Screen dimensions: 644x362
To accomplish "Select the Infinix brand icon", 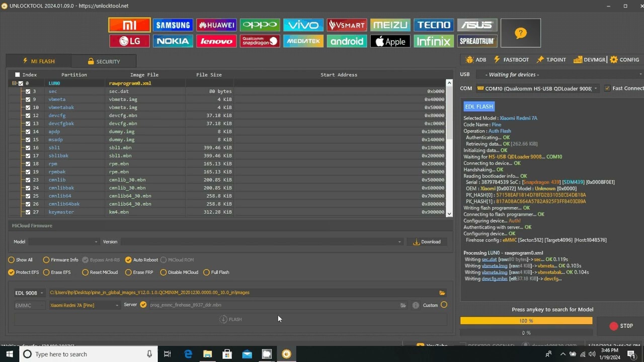I will pos(434,41).
